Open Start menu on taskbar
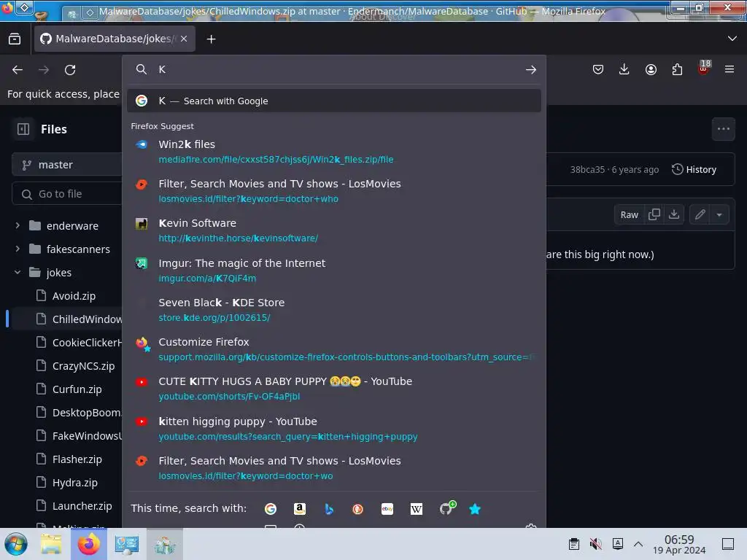Screen dimensions: 747x560 16,544
